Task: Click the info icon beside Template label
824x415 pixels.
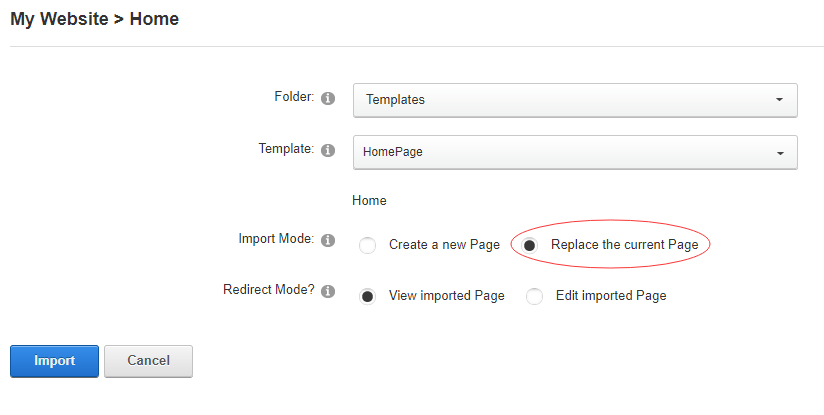Action: tap(328, 150)
